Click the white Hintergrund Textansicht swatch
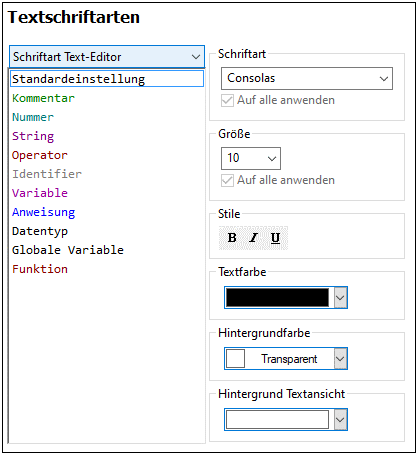 click(x=277, y=419)
